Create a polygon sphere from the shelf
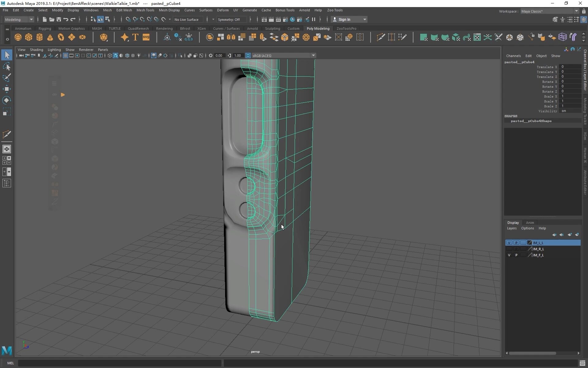Image resolution: width=588 pixels, height=368 pixels. click(18, 37)
